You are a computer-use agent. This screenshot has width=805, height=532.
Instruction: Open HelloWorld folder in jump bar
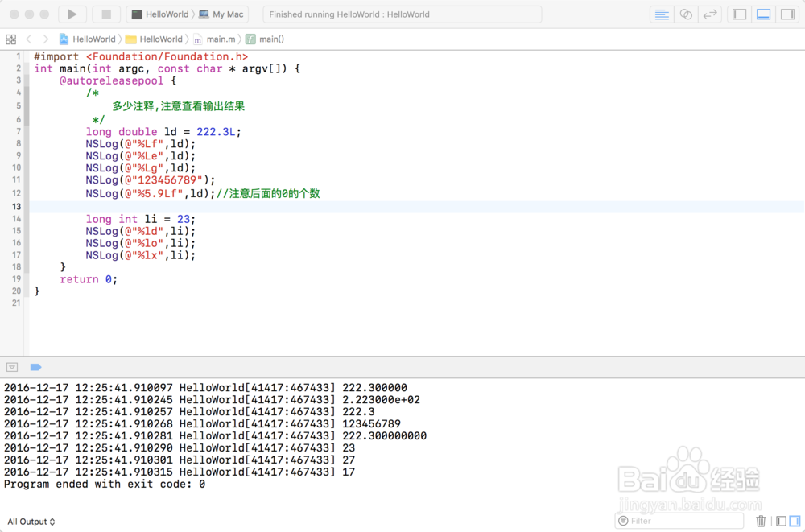tap(154, 39)
